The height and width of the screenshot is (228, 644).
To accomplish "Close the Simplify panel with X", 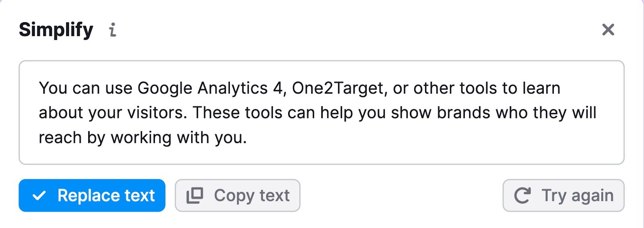I will 608,29.
